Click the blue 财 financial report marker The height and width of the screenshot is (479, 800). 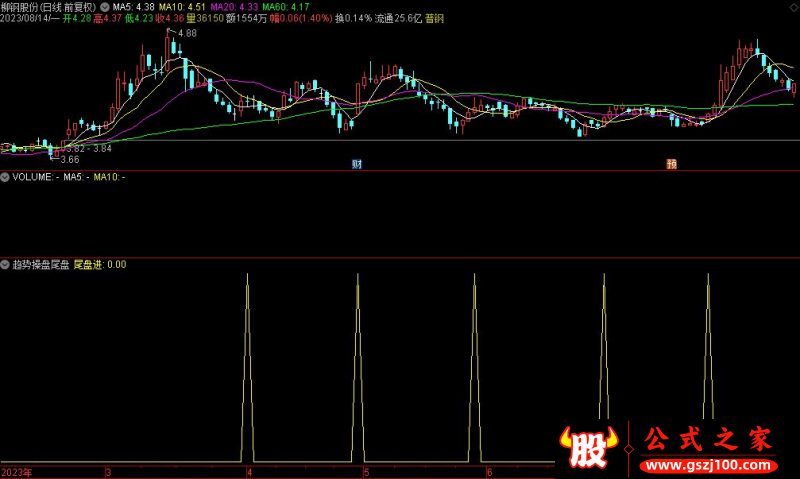click(357, 164)
